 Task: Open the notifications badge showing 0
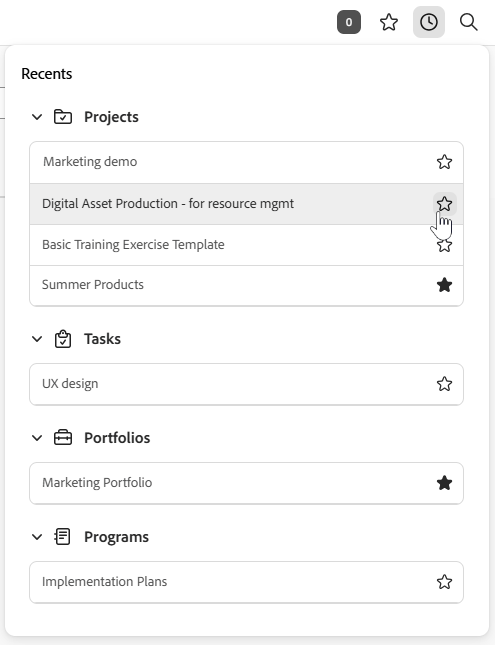click(349, 22)
